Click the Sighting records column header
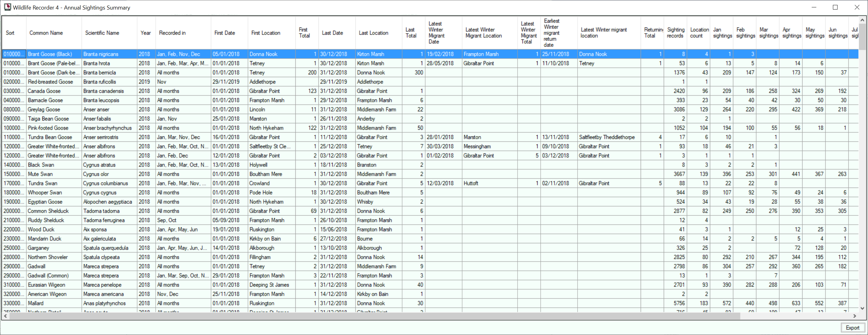Viewport: 868px width, 335px height. coord(676,33)
